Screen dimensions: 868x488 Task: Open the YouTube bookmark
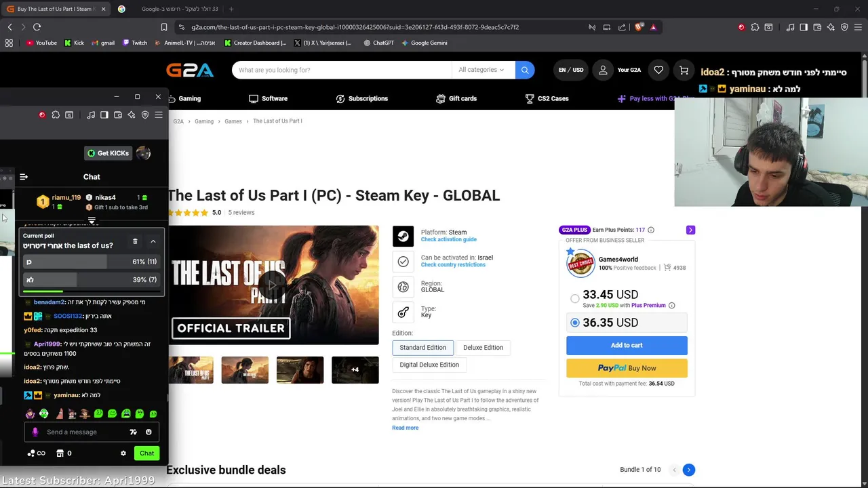[42, 43]
